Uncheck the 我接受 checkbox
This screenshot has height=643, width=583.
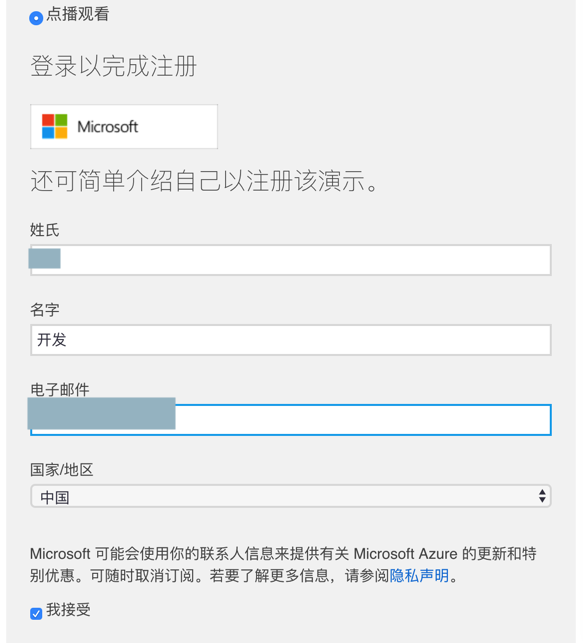coord(36,613)
